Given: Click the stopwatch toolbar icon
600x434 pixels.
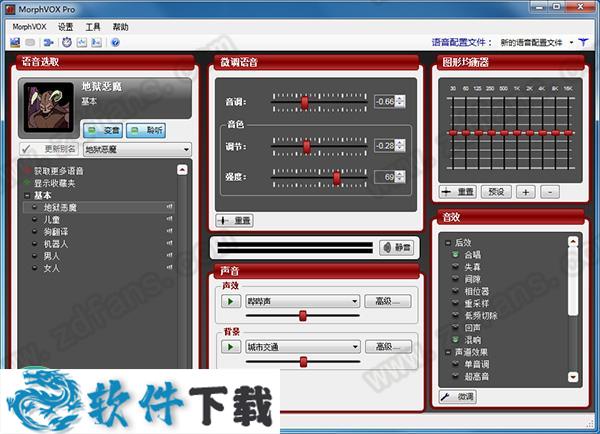Looking at the screenshot, I should [67, 42].
